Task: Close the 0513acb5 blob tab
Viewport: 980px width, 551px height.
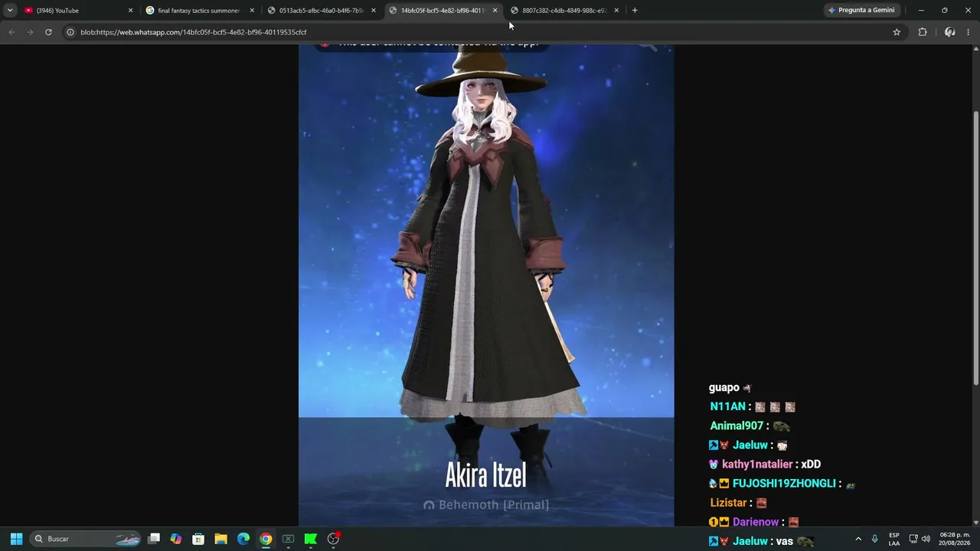Action: click(374, 10)
